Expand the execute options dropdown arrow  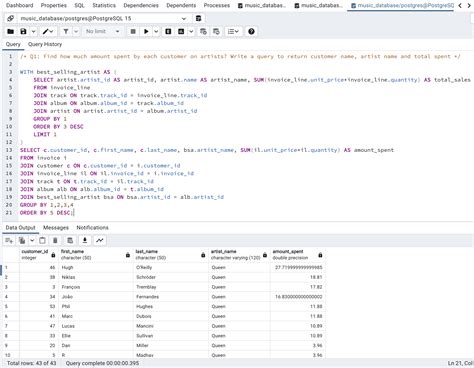click(x=156, y=31)
